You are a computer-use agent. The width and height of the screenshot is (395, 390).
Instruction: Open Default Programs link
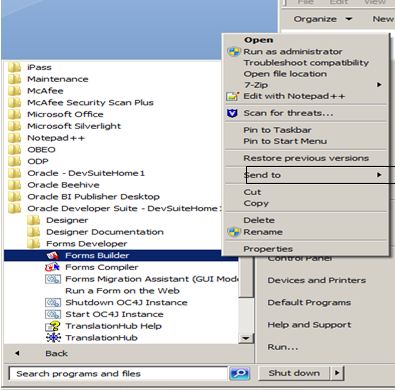pos(309,303)
